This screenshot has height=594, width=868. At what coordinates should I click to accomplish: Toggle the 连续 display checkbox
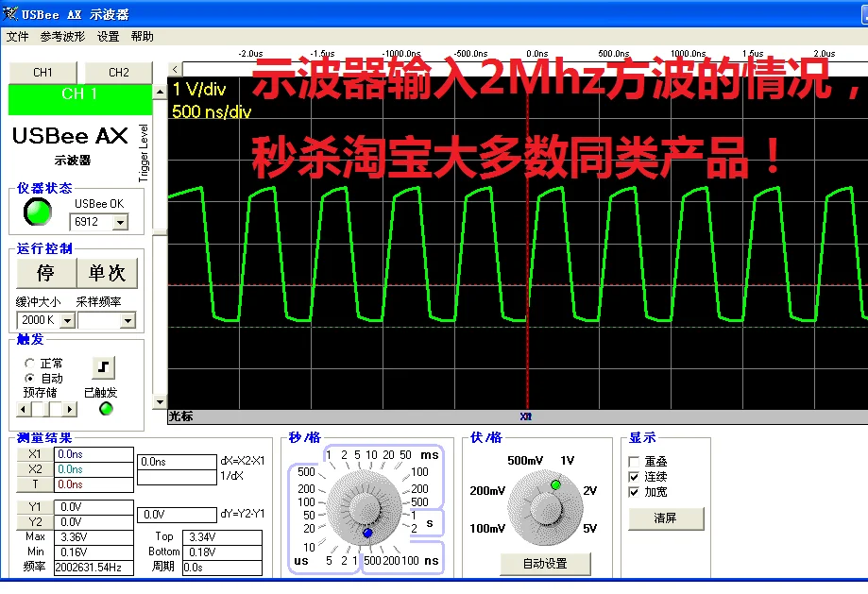tap(634, 477)
